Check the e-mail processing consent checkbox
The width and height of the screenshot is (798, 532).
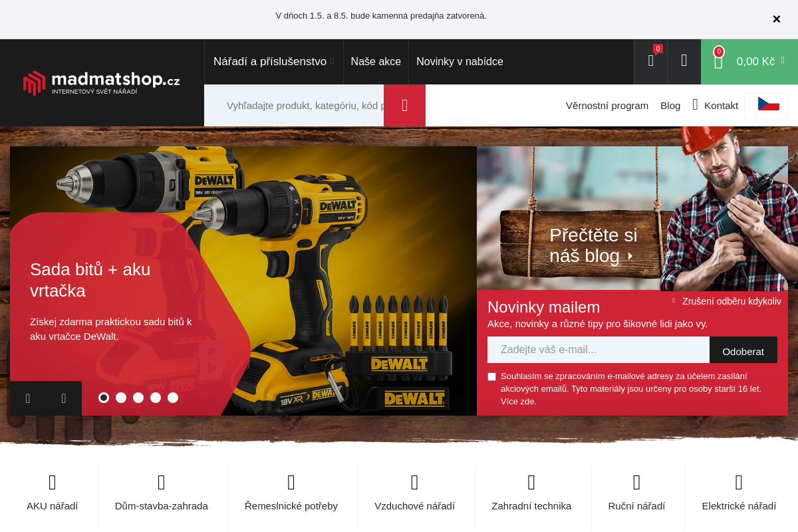[x=492, y=376]
